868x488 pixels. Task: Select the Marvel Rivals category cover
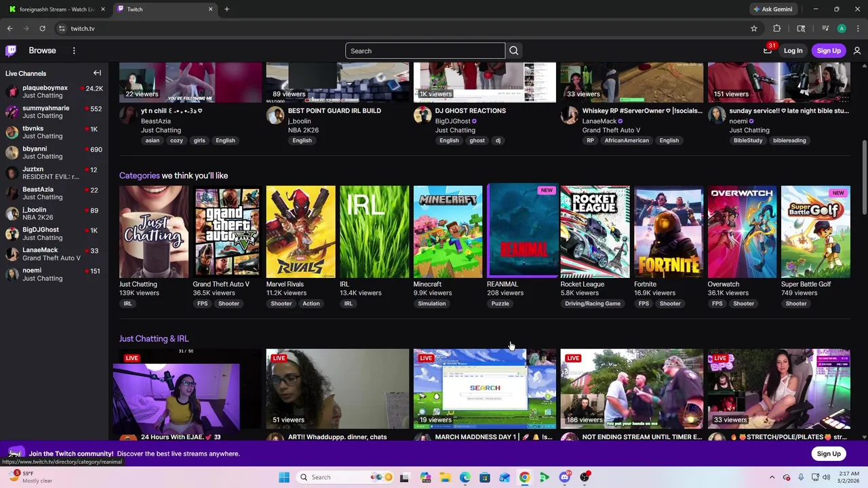[300, 232]
